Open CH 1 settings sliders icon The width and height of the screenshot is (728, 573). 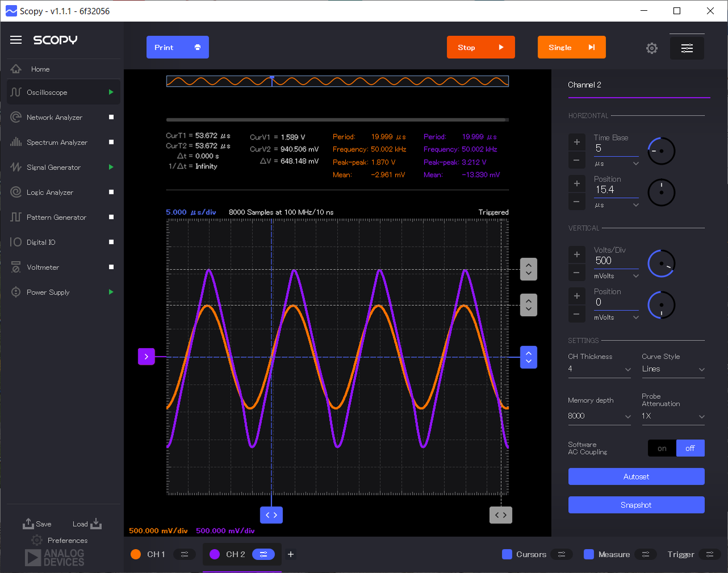click(x=185, y=554)
